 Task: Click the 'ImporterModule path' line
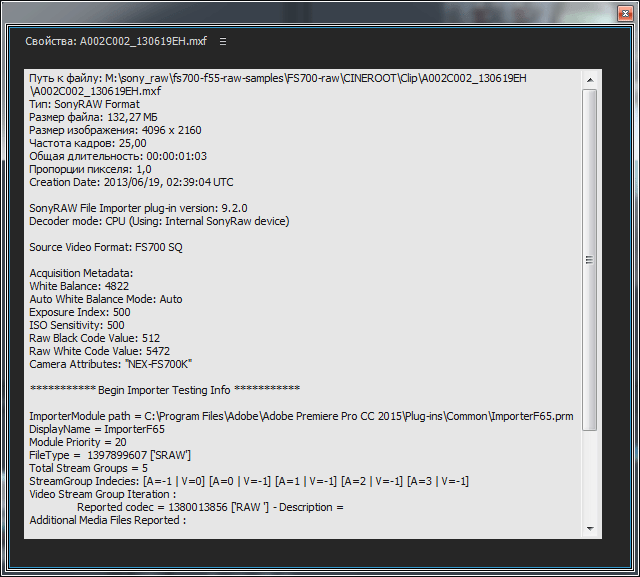(301, 416)
